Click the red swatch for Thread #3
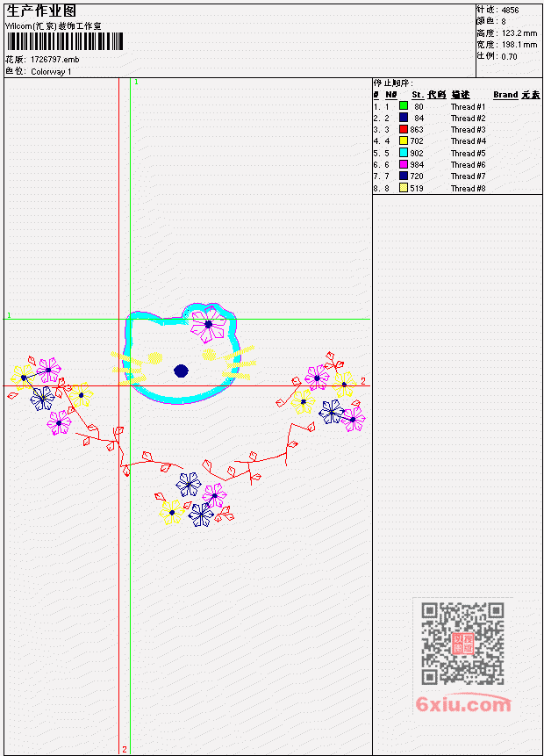The image size is (544, 756). point(404,129)
